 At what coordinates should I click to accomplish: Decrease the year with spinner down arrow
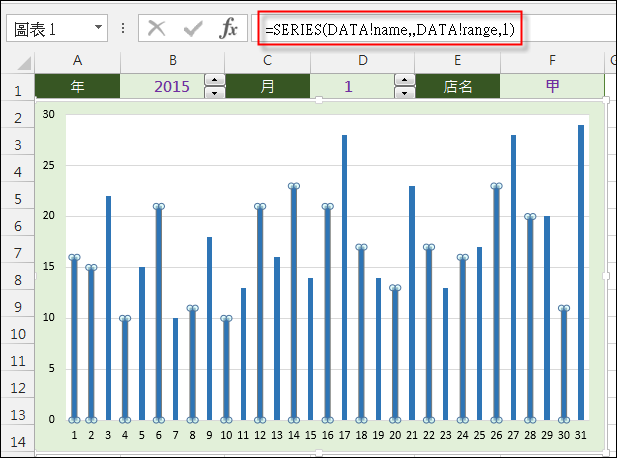(214, 93)
